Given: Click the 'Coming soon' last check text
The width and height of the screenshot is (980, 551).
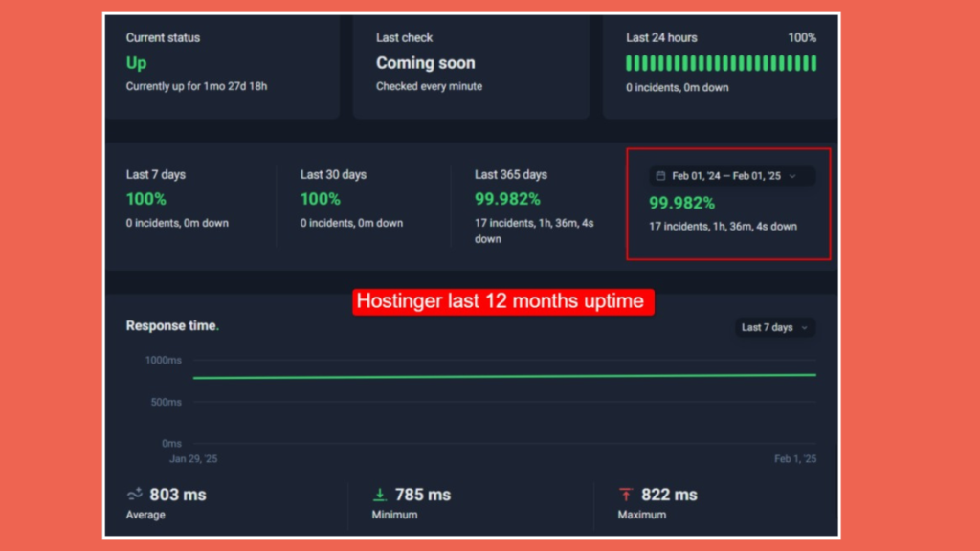Looking at the screenshot, I should pyautogui.click(x=426, y=63).
